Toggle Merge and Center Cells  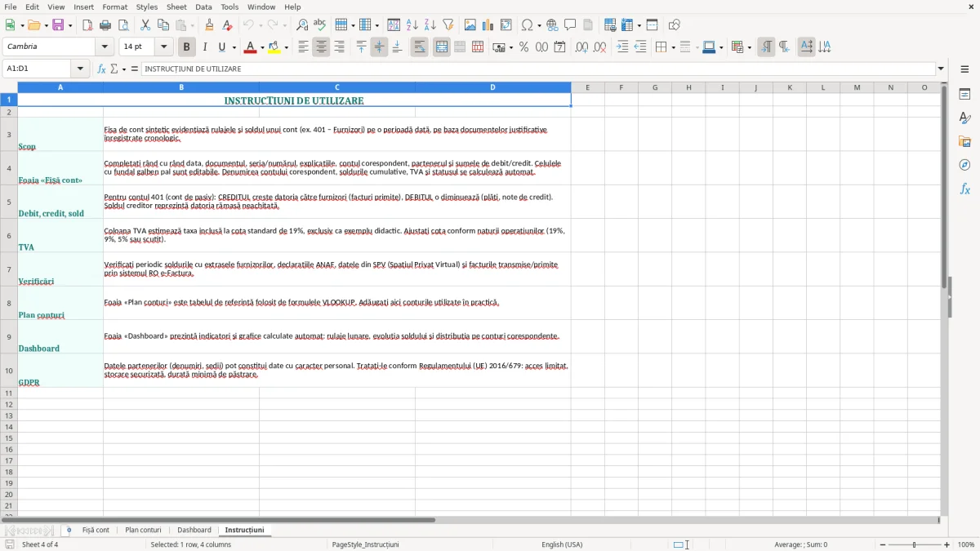442,47
